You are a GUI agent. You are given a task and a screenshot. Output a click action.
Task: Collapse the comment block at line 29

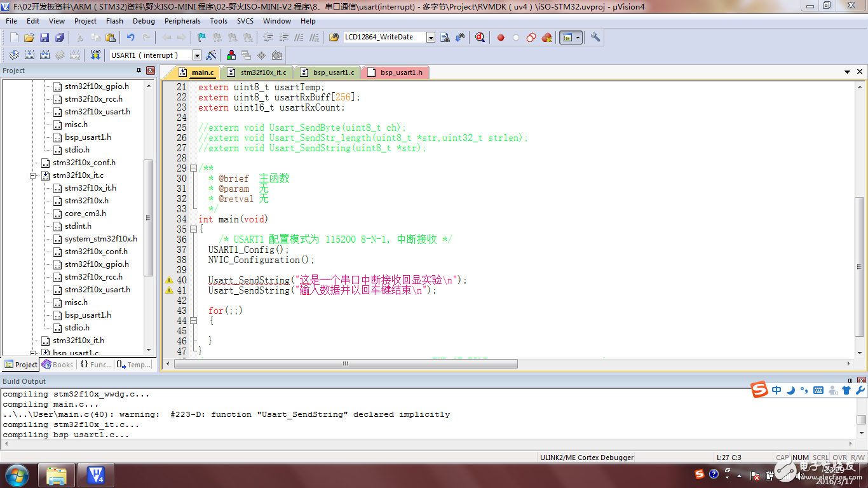click(x=193, y=168)
